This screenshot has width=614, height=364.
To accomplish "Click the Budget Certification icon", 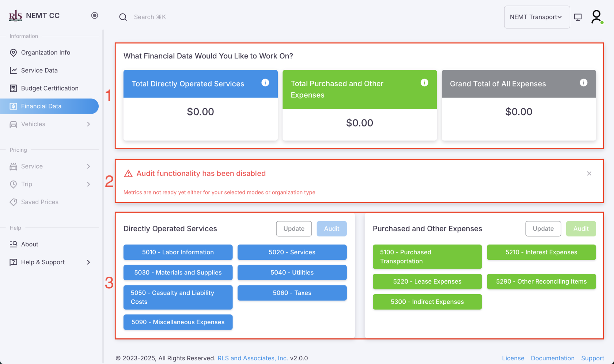I will pyautogui.click(x=14, y=88).
